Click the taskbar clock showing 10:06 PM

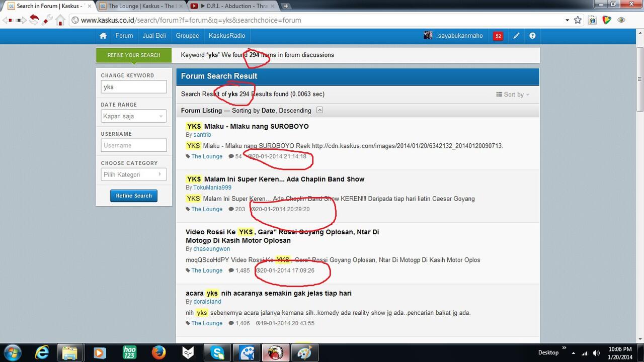620,352
